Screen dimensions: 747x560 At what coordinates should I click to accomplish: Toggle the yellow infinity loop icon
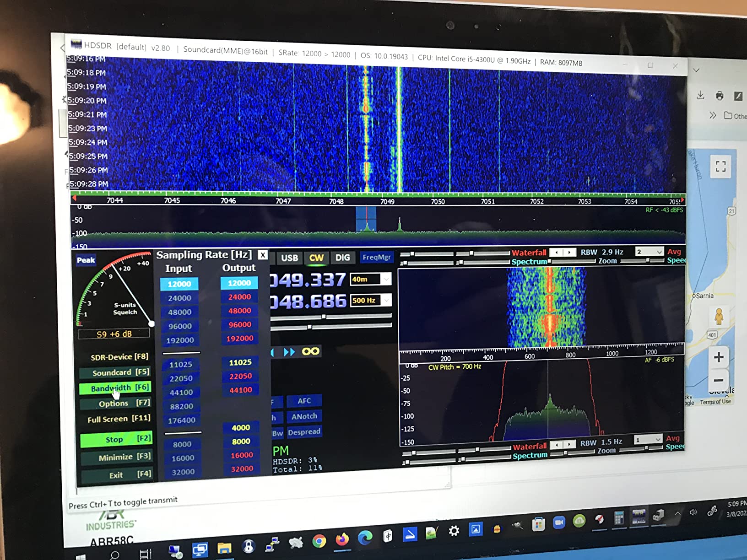coord(311,351)
